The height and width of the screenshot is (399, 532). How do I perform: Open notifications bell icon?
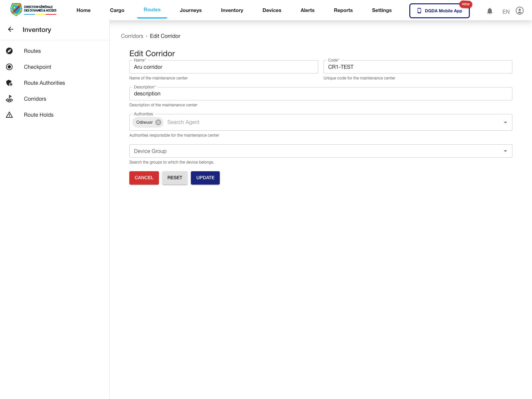[489, 11]
